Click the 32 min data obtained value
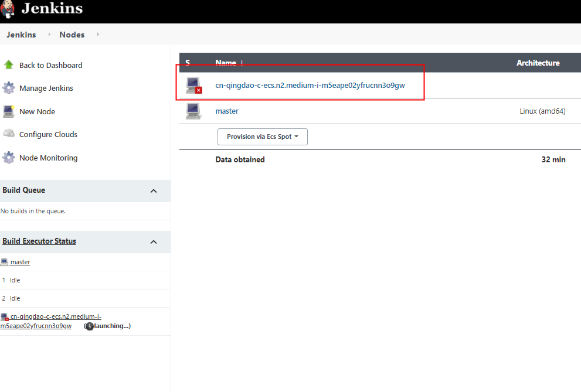581x392 pixels. [x=553, y=159]
